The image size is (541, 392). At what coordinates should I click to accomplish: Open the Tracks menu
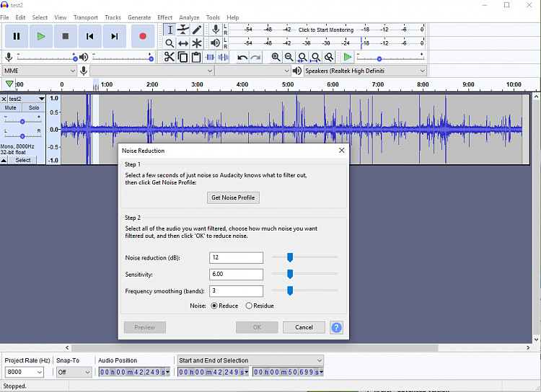pos(113,17)
